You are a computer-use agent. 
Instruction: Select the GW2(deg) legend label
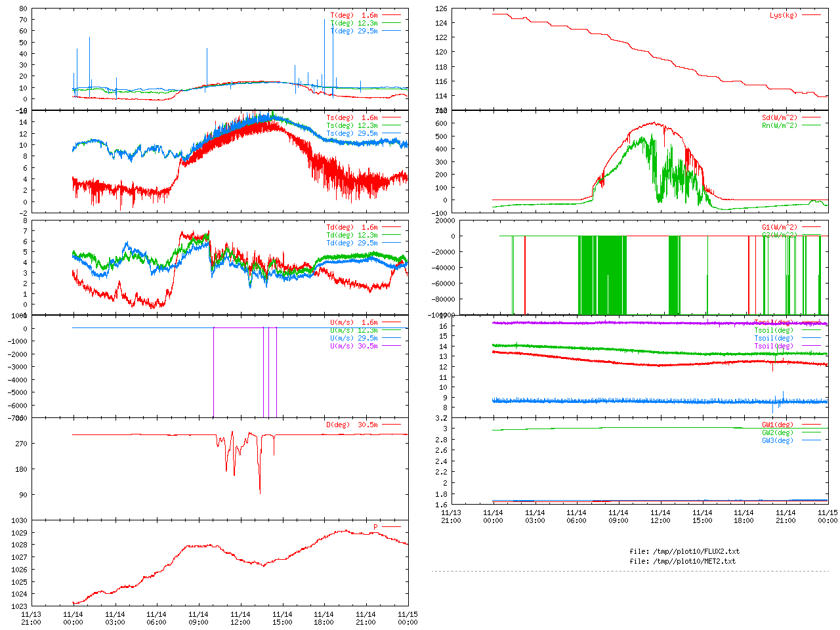(x=778, y=432)
